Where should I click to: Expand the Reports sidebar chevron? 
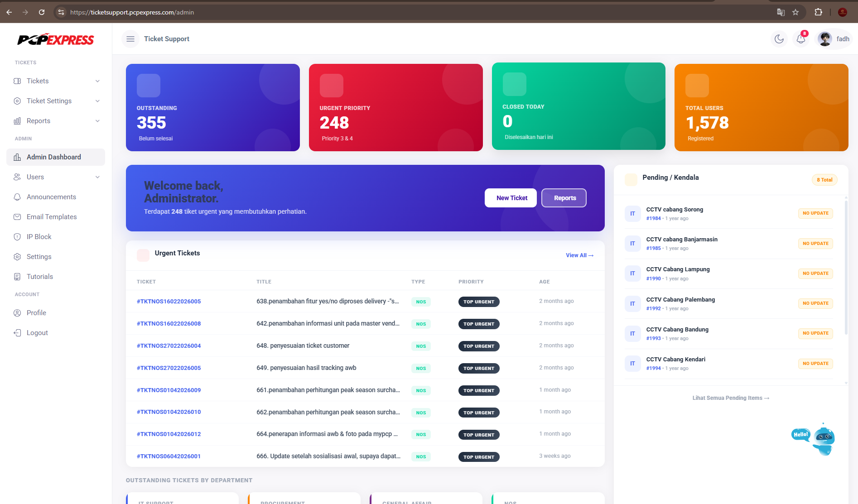click(x=97, y=121)
